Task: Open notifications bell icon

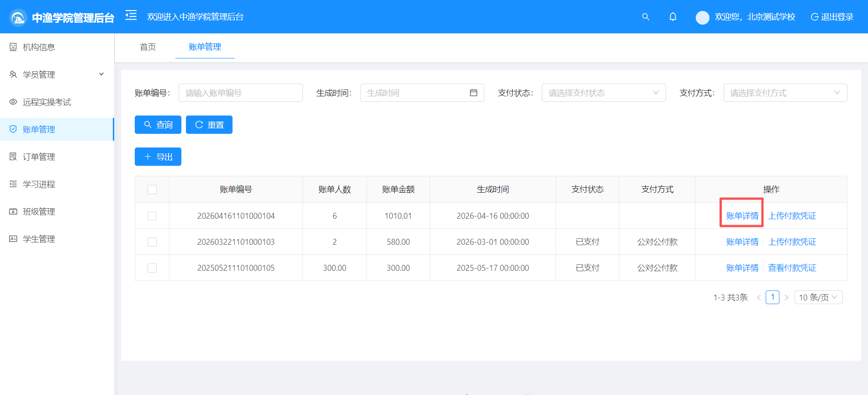Action: (x=673, y=17)
